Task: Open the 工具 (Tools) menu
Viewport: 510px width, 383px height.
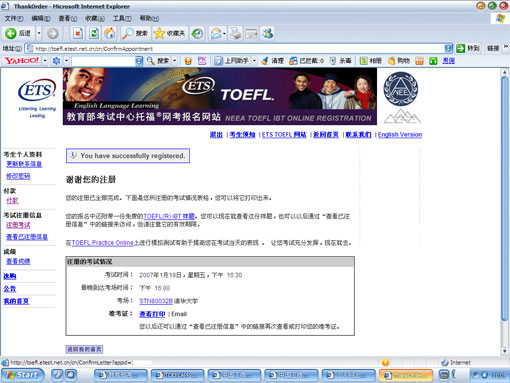Action: click(122, 18)
